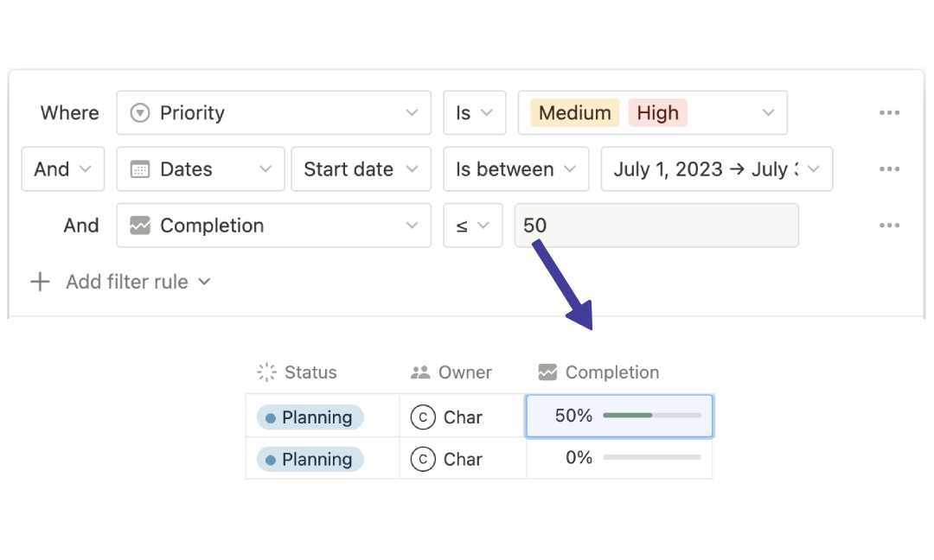Image resolution: width=934 pixels, height=560 pixels.
Task: Click the Add filter rule link
Action: pos(126,282)
